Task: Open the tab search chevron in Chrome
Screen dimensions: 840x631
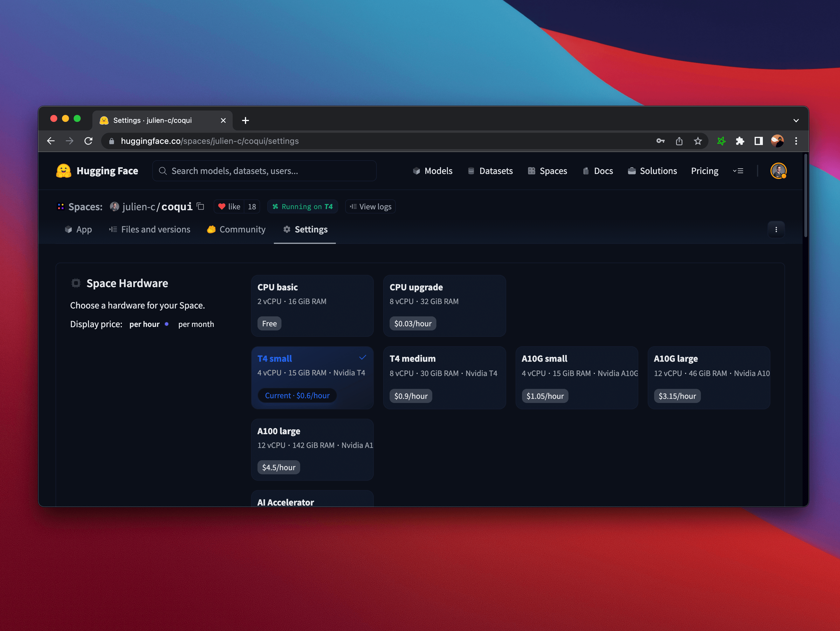Action: point(796,120)
